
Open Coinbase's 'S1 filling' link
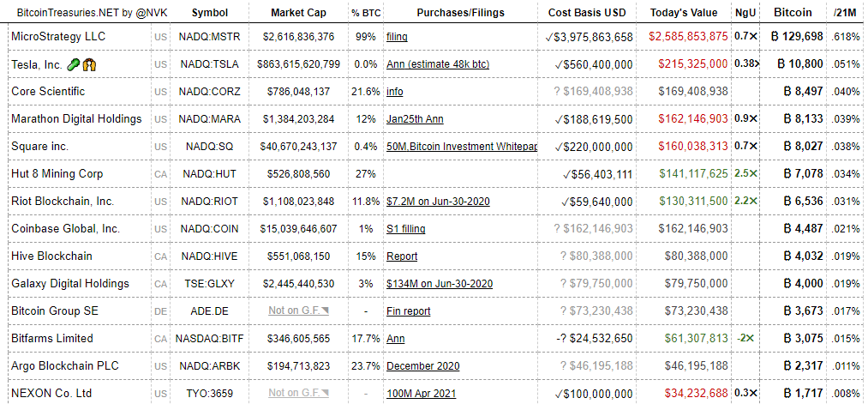point(405,229)
